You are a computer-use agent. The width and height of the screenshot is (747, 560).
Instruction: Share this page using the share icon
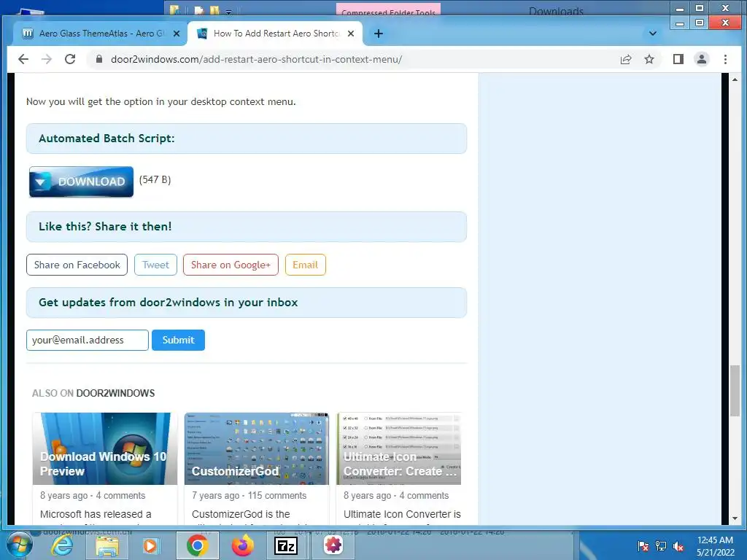(x=625, y=59)
